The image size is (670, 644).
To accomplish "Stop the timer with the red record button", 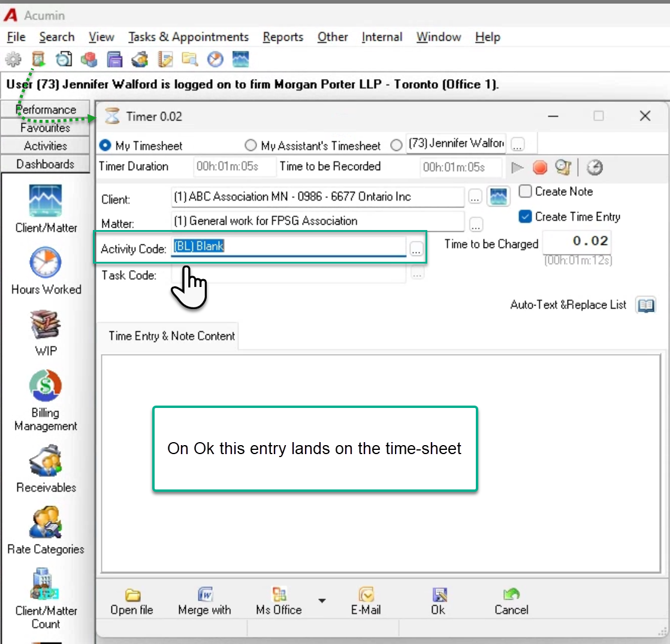I will (x=540, y=167).
